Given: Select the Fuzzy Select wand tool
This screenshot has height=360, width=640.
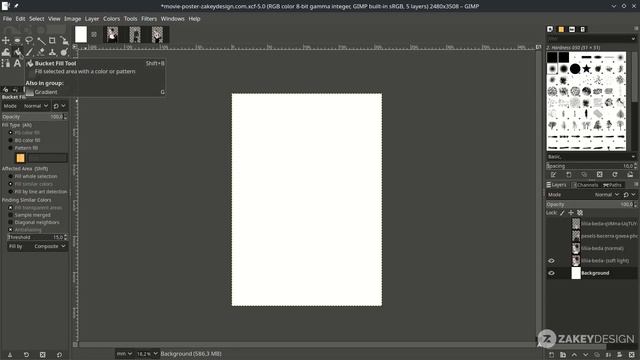Looking at the screenshot, I should 41,40.
